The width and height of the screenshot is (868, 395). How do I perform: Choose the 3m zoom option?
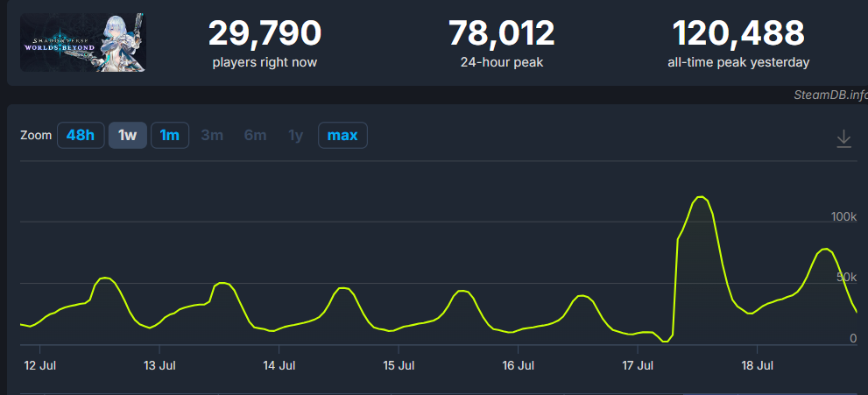tap(212, 136)
